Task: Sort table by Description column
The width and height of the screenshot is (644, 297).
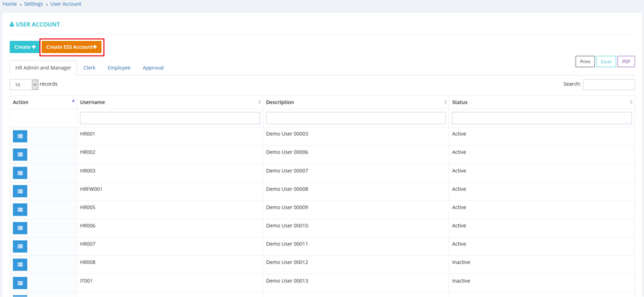Action: coord(356,102)
